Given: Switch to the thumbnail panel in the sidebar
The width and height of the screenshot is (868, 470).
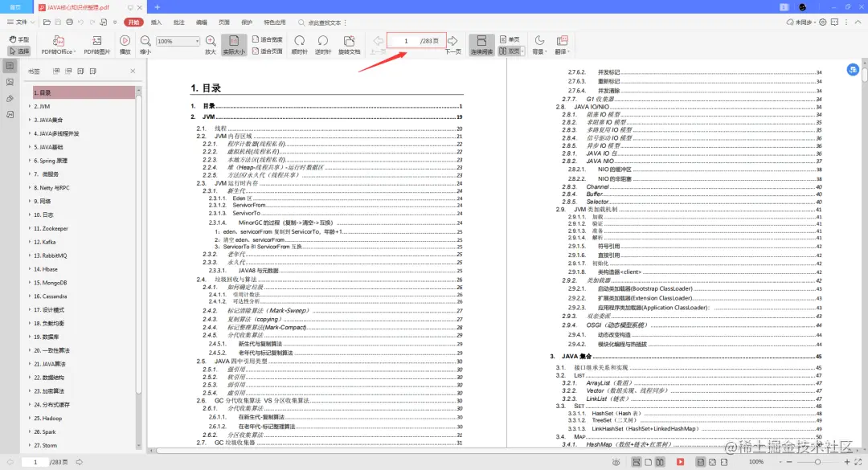Looking at the screenshot, I should [10, 83].
